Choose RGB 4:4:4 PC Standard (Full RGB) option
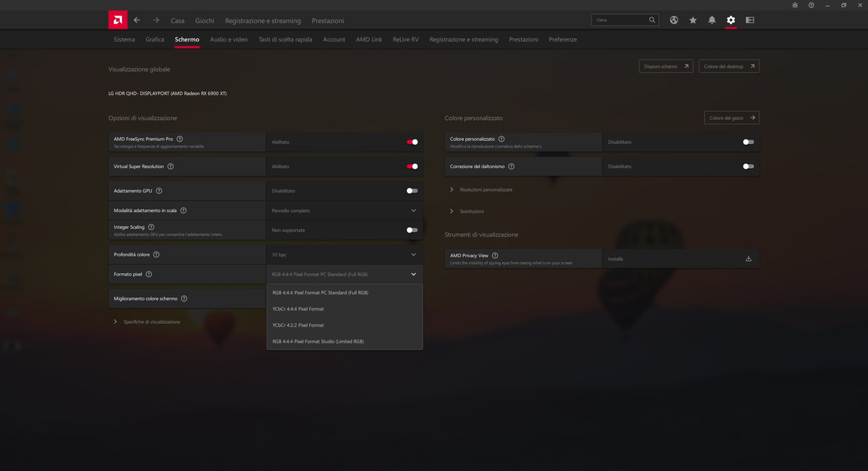 (x=344, y=293)
